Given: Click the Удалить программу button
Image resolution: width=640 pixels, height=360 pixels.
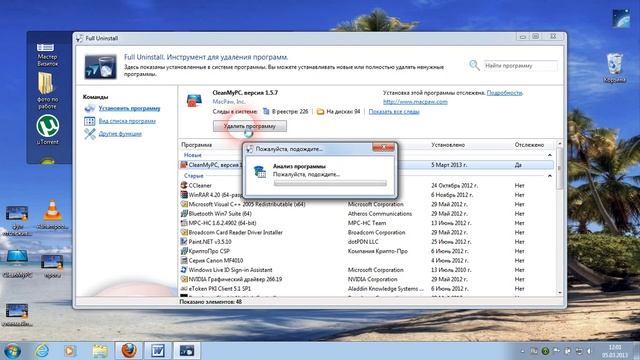Looking at the screenshot, I should [250, 126].
